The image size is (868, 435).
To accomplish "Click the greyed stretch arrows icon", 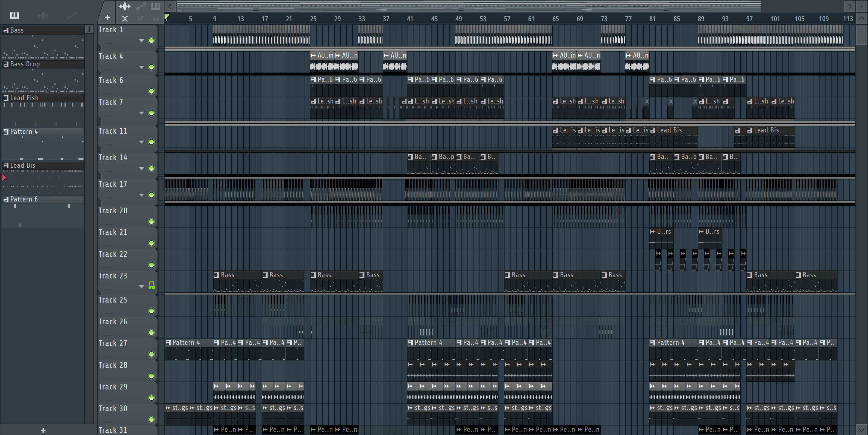I will (156, 19).
